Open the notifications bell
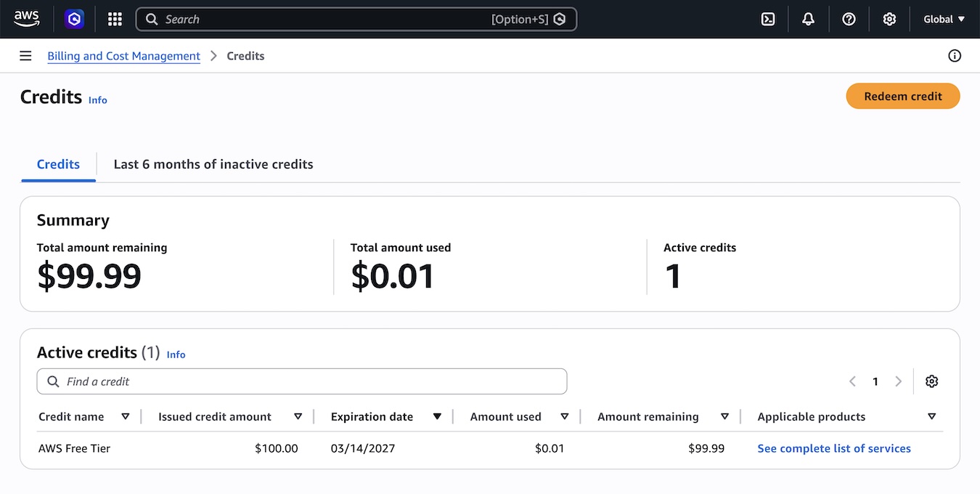980x494 pixels. tap(808, 20)
